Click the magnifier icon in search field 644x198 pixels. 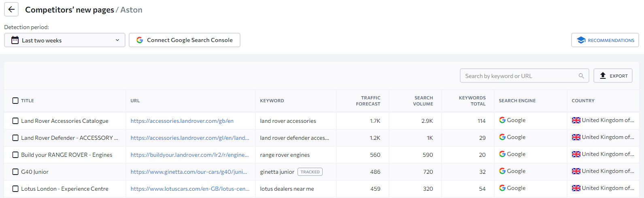581,76
